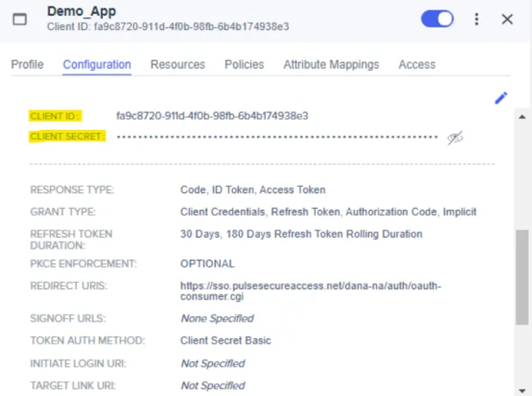Disable the Demo_App enable toggle switch

(x=437, y=19)
